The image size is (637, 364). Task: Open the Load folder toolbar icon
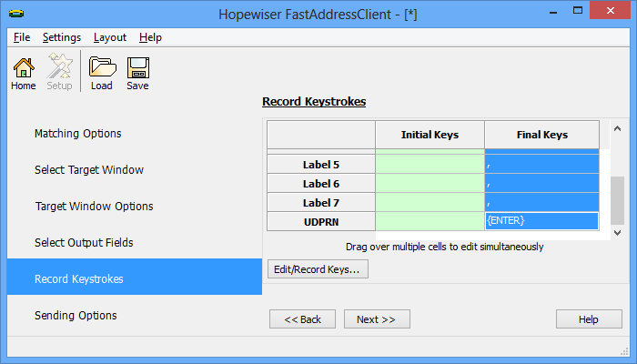pos(102,73)
